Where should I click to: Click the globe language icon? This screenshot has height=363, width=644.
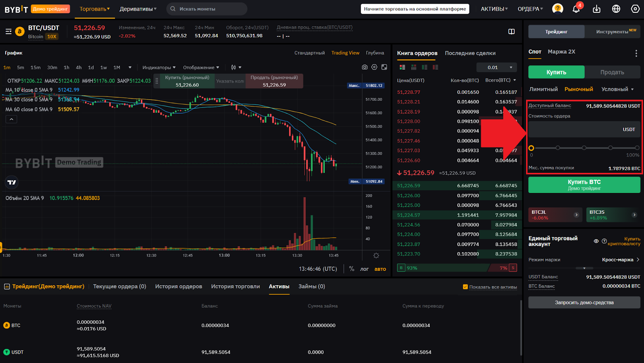pyautogui.click(x=616, y=9)
